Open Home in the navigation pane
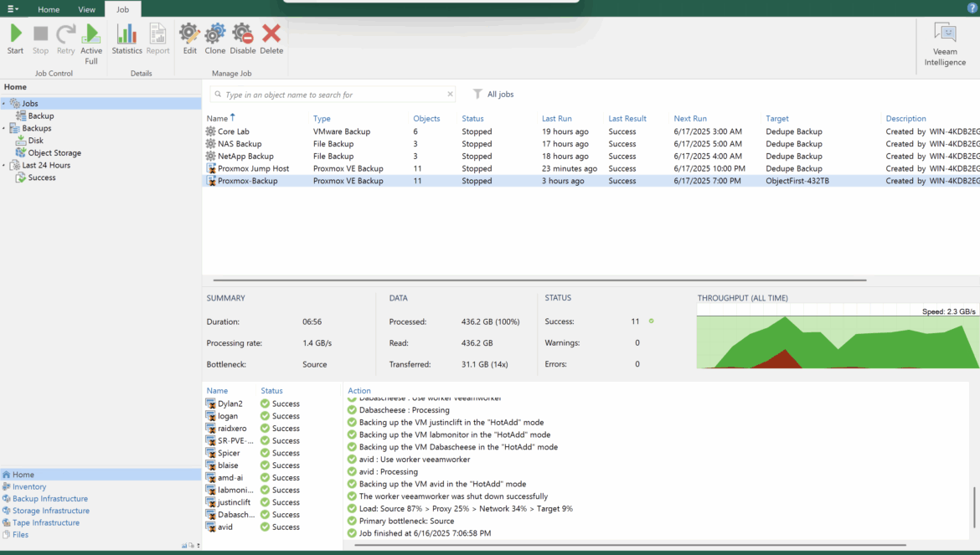 (x=101, y=475)
